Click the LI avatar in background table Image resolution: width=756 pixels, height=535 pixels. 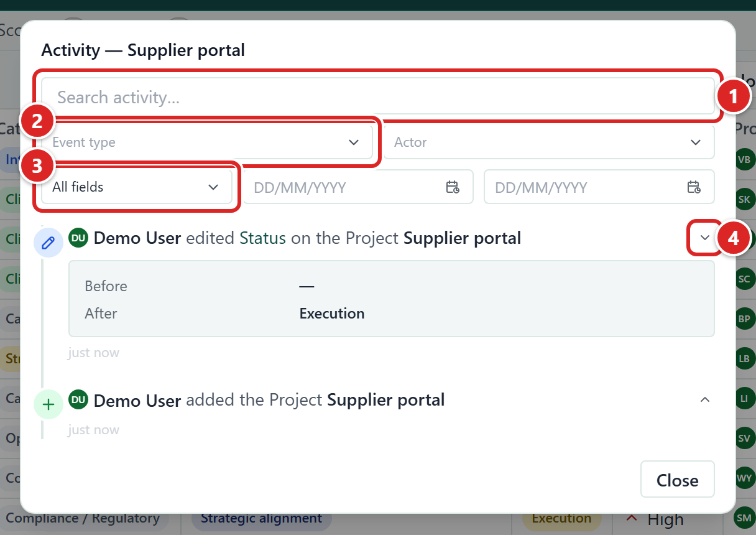click(744, 398)
